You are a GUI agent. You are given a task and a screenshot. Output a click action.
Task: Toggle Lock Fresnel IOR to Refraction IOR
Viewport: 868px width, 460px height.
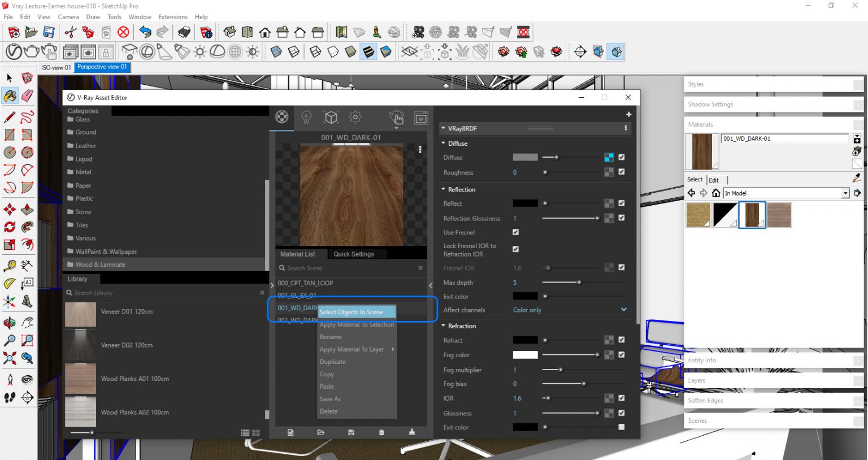(x=515, y=249)
